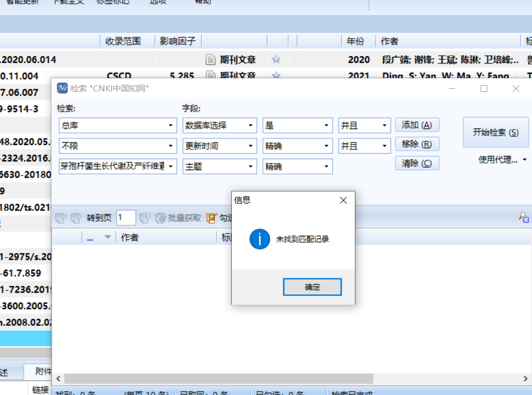Open the 总库 search dropdown

pos(171,126)
